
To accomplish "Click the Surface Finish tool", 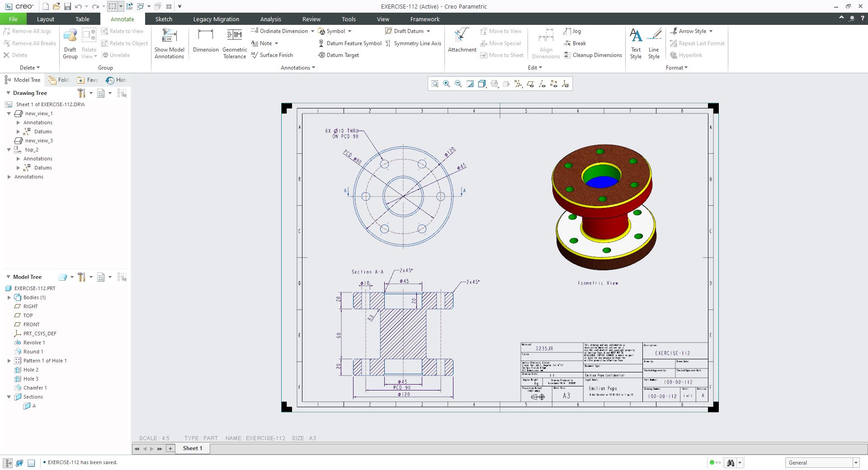I will coord(272,55).
